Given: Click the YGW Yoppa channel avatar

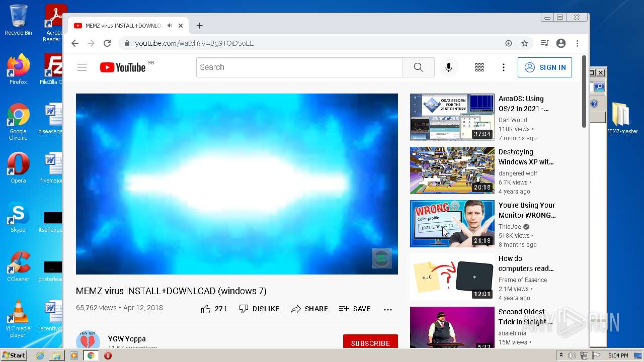Looking at the screenshot, I should 88,339.
